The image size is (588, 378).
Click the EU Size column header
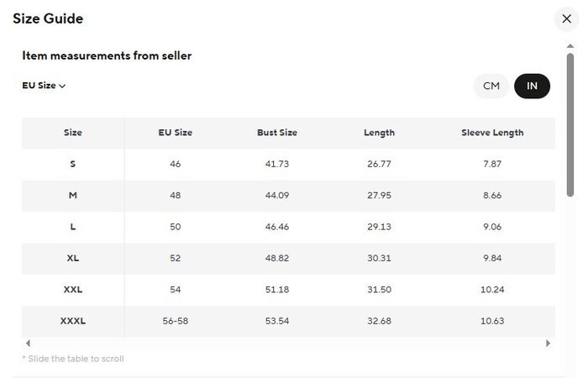[175, 133]
